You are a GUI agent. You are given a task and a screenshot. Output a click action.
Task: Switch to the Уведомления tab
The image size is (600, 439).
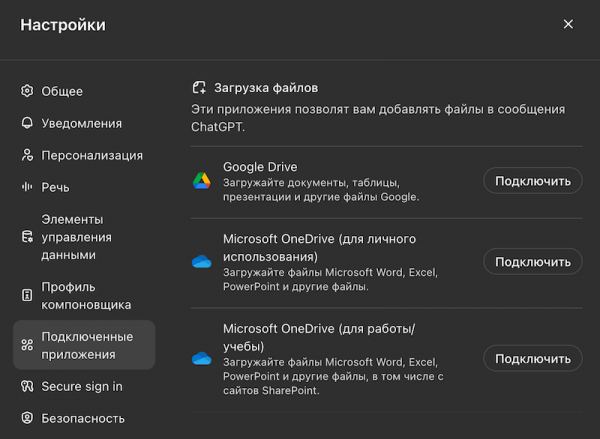[x=84, y=123]
